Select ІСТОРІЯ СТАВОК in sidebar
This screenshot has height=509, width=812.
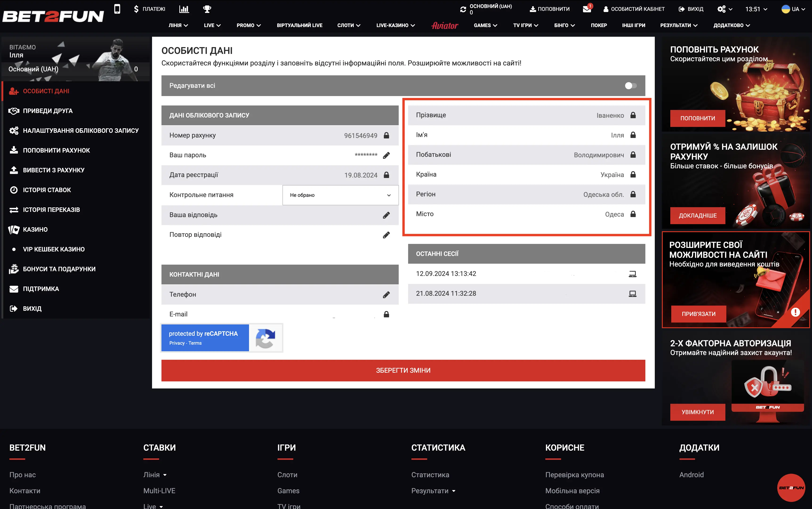47,190
